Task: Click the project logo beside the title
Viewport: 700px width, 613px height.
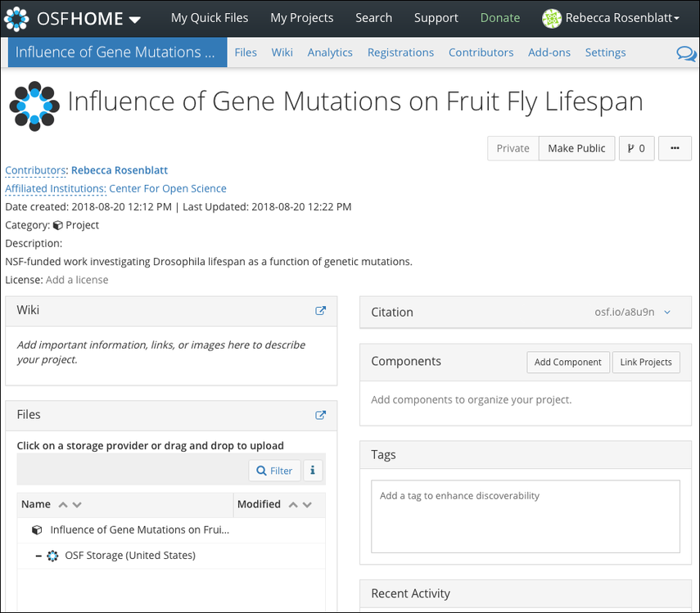Action: pyautogui.click(x=34, y=106)
